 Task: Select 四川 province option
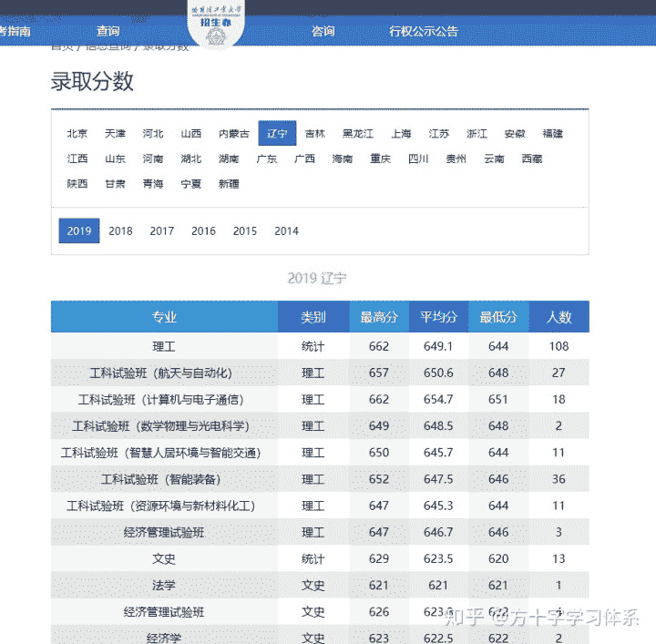point(418,158)
